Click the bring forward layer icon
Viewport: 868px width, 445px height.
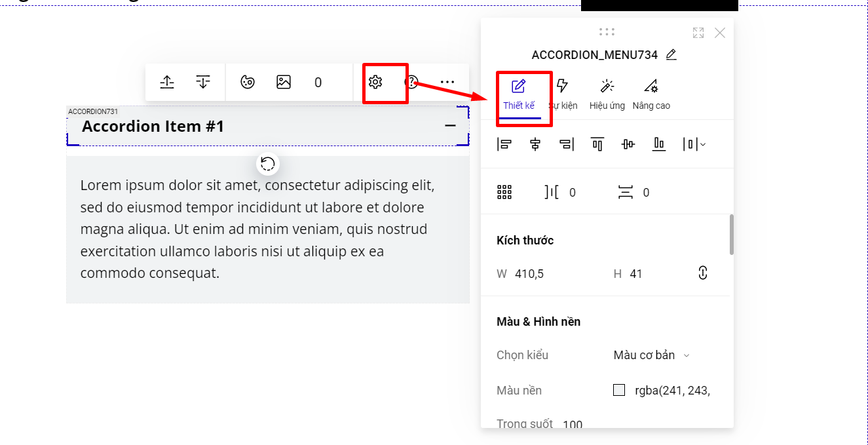tap(168, 82)
